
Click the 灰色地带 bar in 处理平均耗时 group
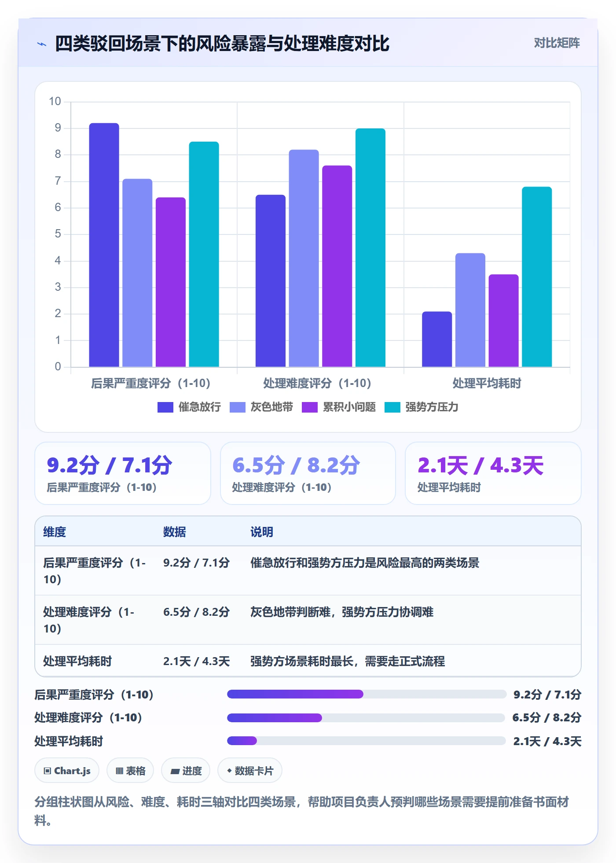click(470, 310)
